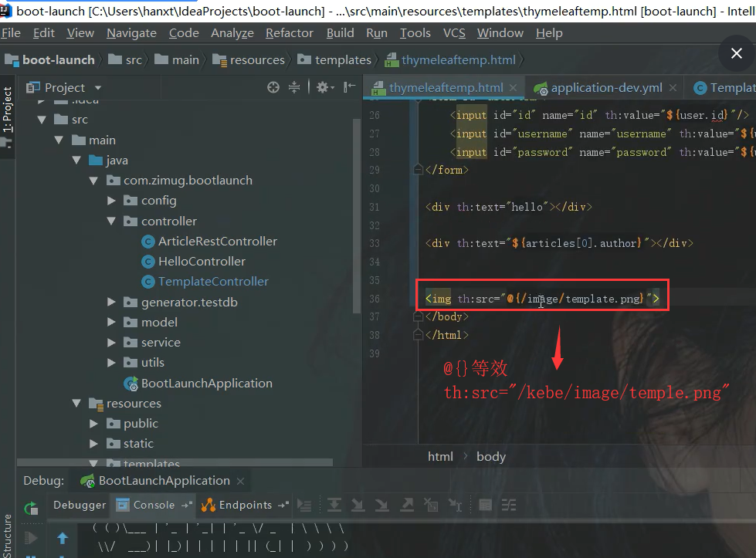The image size is (756, 558).
Task: Click the Rerun BootLaunchApplication icon
Action: click(x=31, y=508)
